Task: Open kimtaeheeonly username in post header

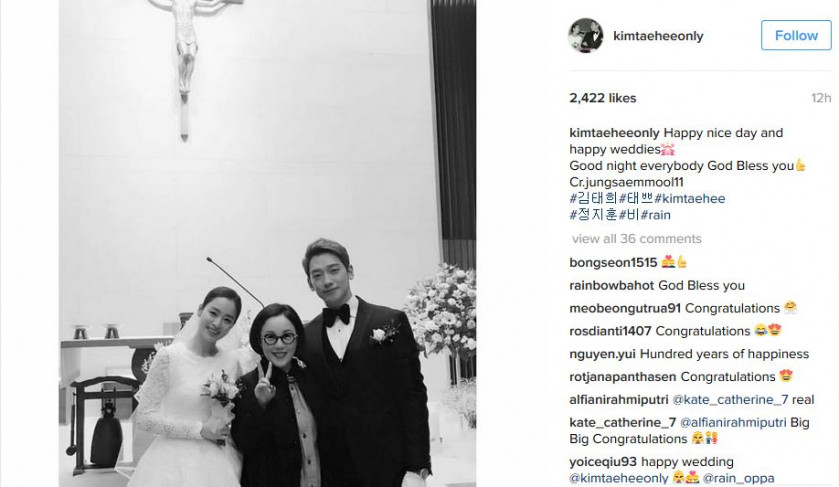Action: click(658, 36)
